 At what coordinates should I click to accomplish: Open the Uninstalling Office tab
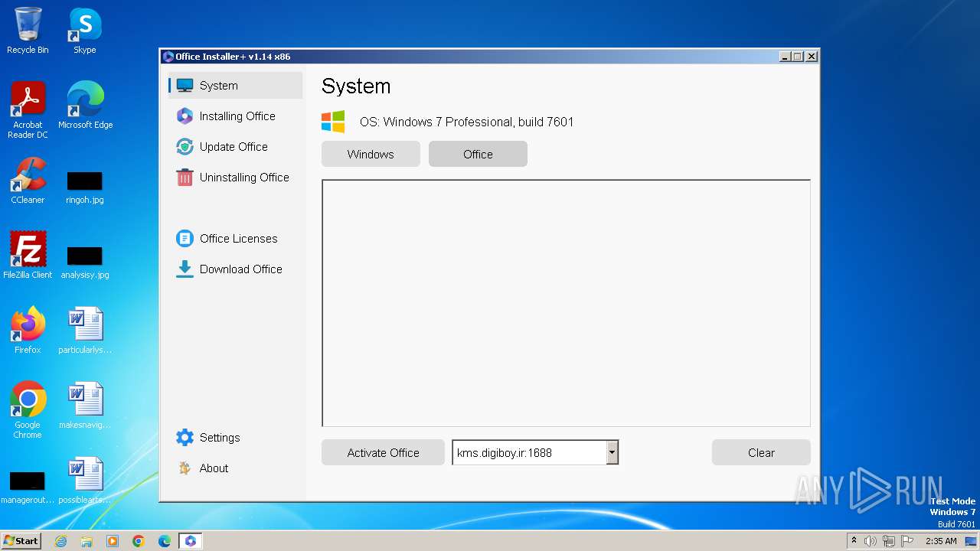pos(236,178)
